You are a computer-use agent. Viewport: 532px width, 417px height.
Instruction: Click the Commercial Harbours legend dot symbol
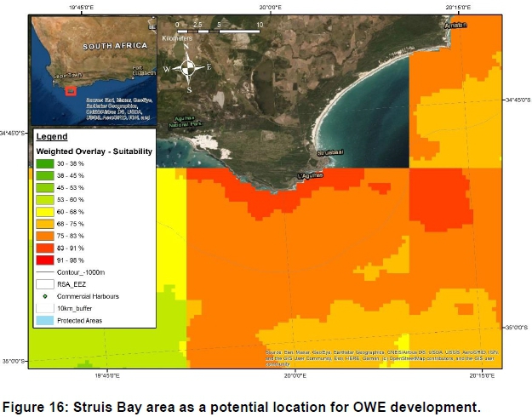44,295
